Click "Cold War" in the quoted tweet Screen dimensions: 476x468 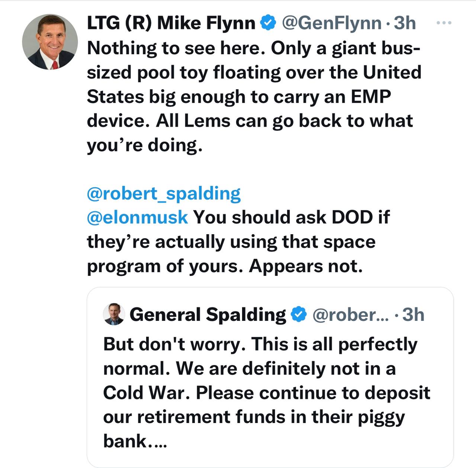point(147,393)
